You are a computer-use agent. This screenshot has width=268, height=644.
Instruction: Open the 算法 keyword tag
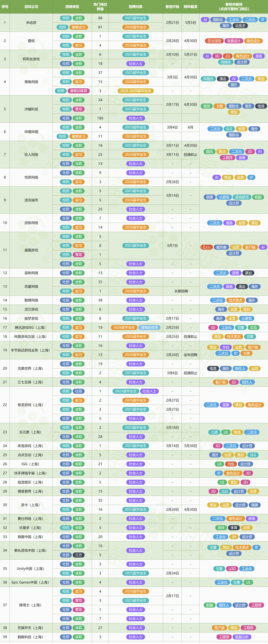tap(222, 152)
